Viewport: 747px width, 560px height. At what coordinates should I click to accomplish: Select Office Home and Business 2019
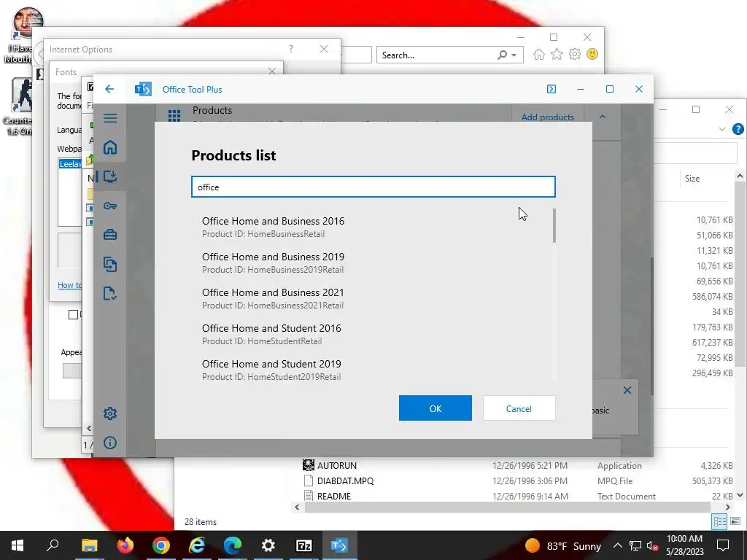tap(373, 262)
